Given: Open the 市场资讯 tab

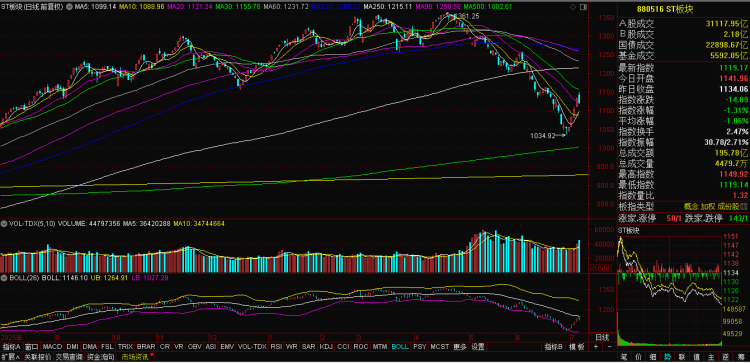Looking at the screenshot, I should point(136,357).
